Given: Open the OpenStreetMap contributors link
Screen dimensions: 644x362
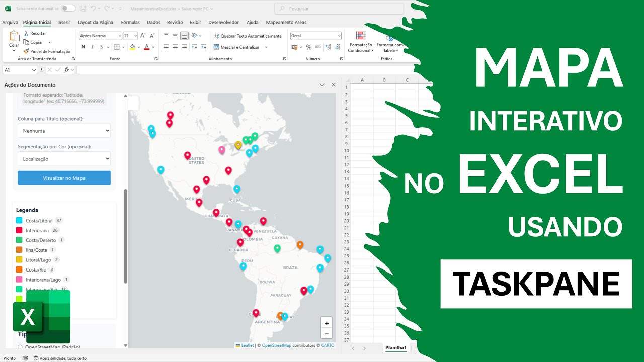Looking at the screenshot, I should click(276, 345).
